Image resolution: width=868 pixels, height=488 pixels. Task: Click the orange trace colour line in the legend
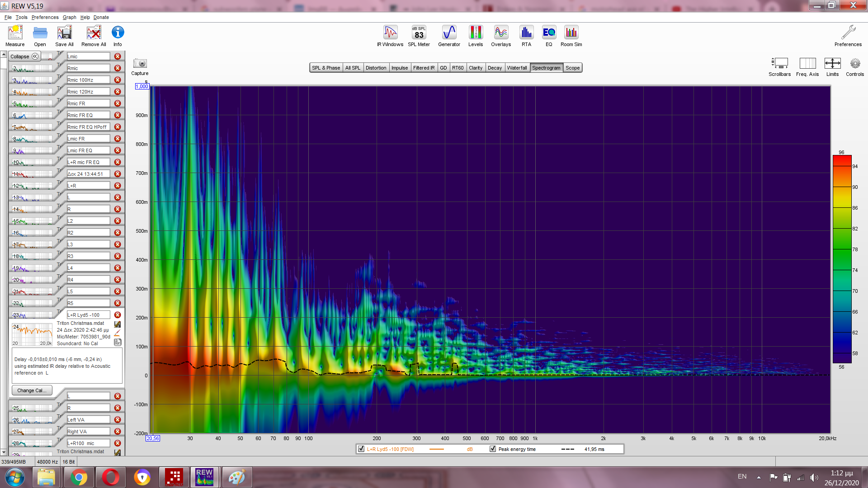(436, 449)
